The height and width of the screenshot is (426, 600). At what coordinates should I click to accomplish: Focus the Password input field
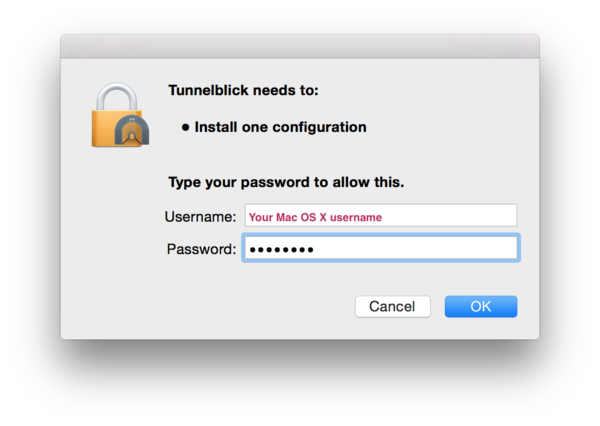click(x=381, y=248)
